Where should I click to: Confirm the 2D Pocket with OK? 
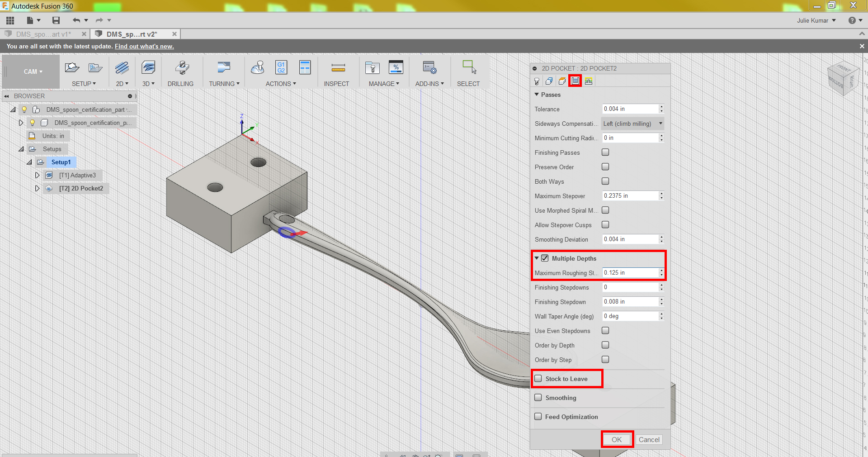coord(617,439)
